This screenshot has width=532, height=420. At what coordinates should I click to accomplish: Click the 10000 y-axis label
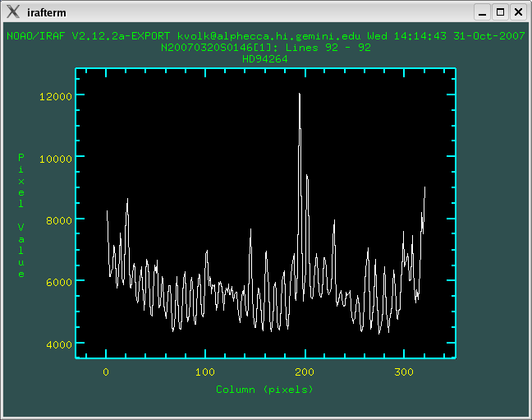click(x=56, y=159)
